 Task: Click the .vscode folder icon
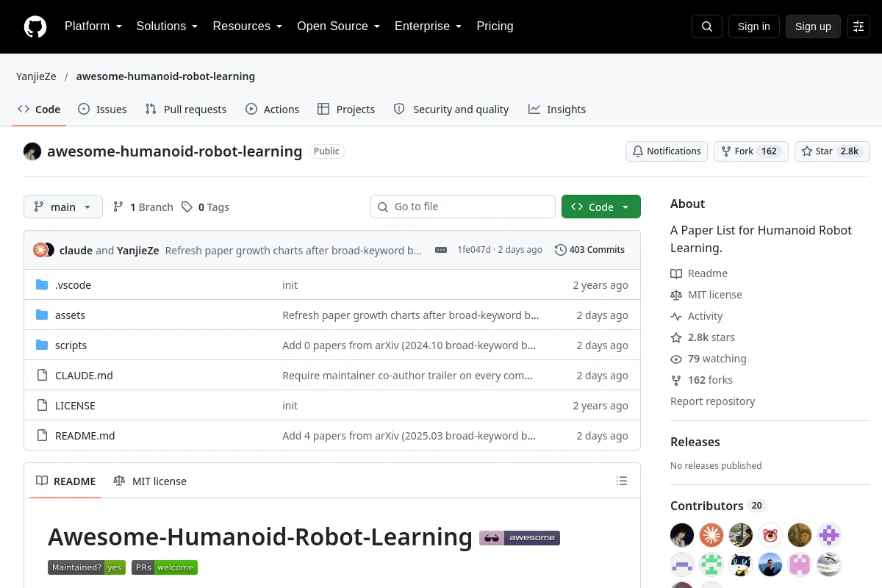click(x=42, y=285)
